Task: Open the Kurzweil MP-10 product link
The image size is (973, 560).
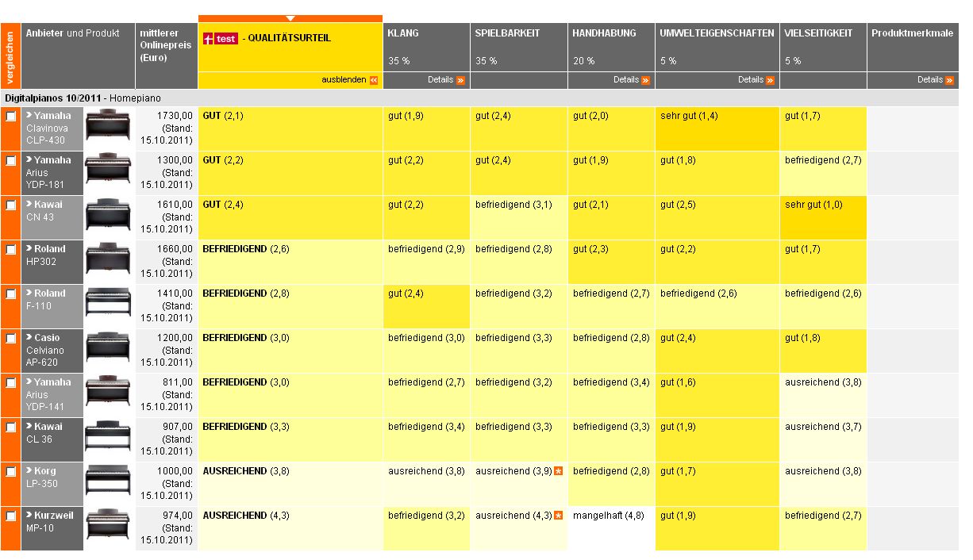Action: click(x=50, y=521)
